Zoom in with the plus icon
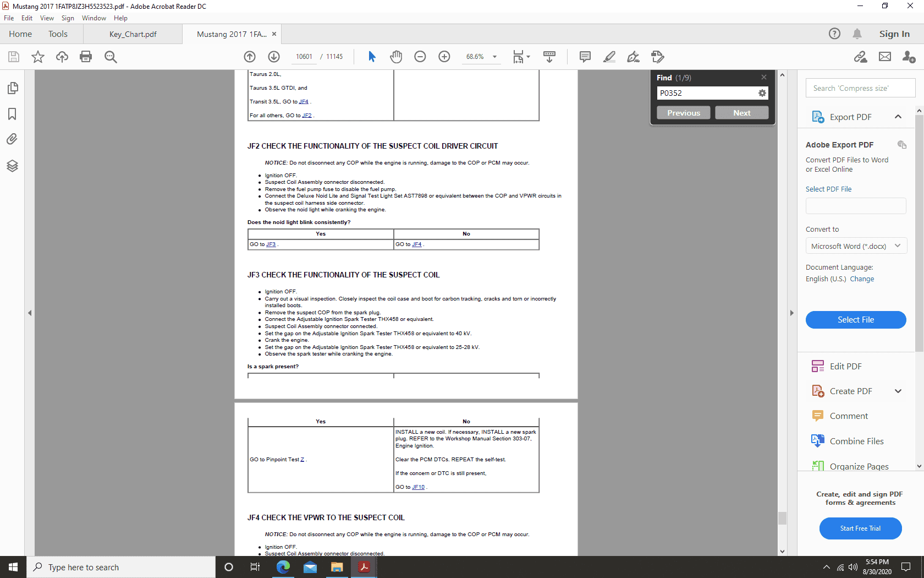This screenshot has height=578, width=924. (x=444, y=57)
